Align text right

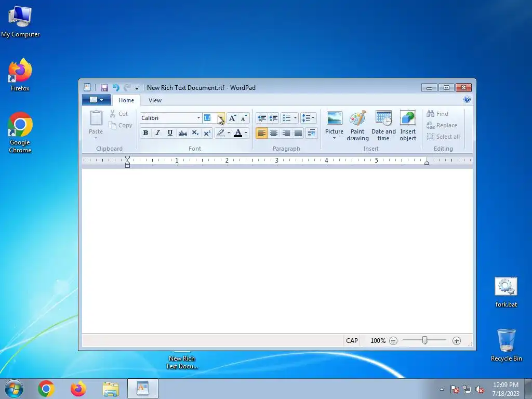286,133
